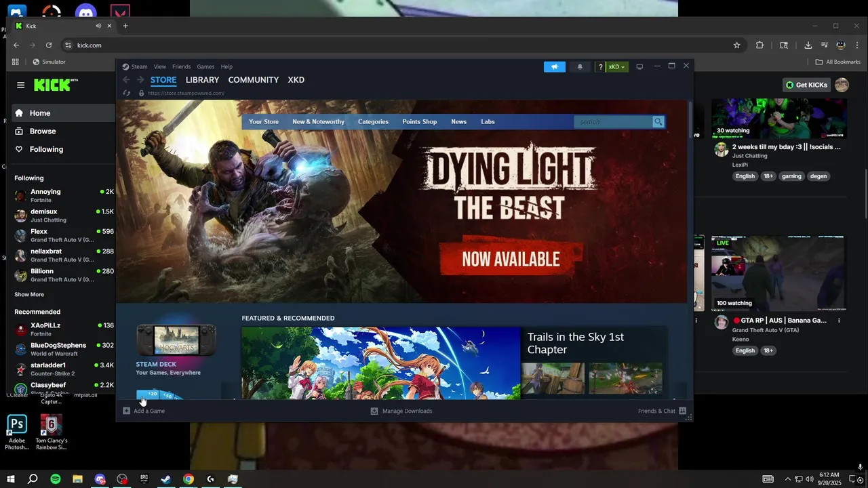Screen dimensions: 868x488
Task: Open the Steam Deck promo image
Action: [x=176, y=340]
